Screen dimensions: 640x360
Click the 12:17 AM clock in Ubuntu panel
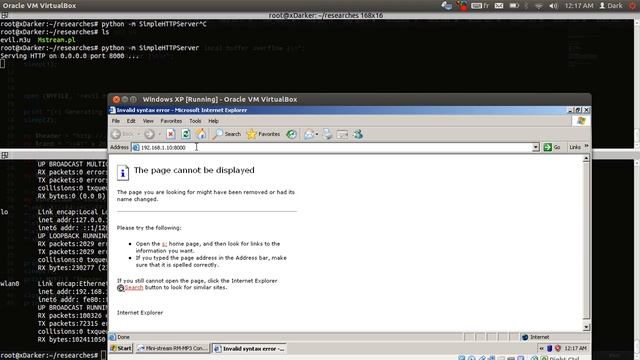point(578,6)
